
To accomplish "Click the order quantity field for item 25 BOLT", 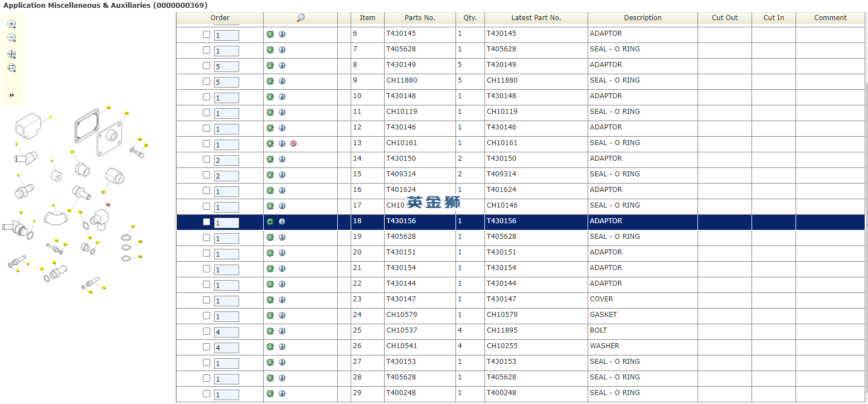I will coord(226,332).
